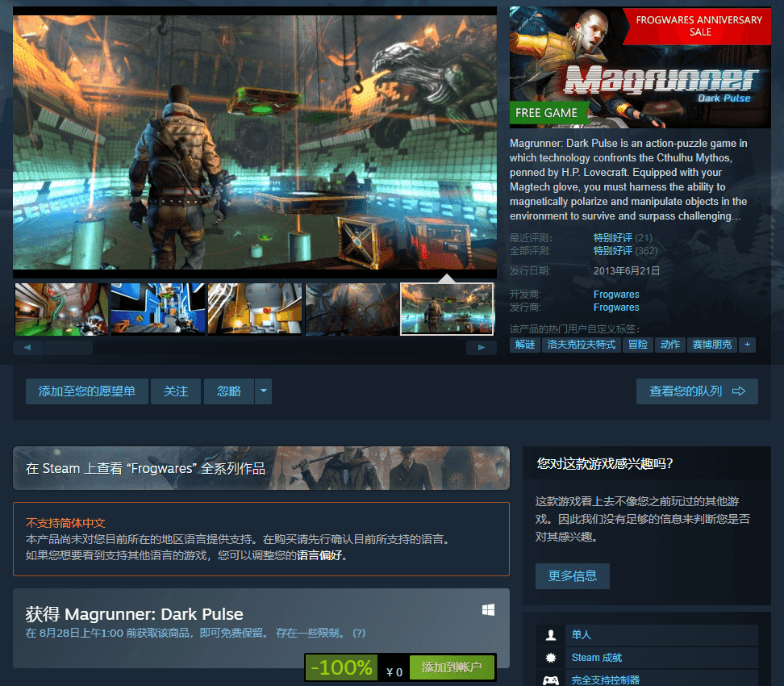The width and height of the screenshot is (784, 686).
Task: Click the green 添加到帐户 button
Action: click(x=452, y=667)
